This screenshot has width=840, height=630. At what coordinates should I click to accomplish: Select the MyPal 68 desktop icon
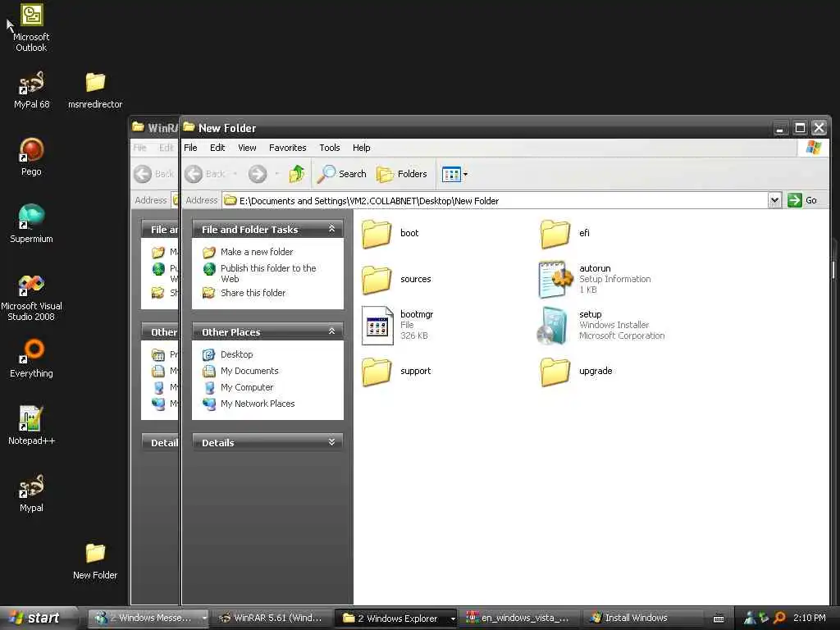click(x=31, y=90)
